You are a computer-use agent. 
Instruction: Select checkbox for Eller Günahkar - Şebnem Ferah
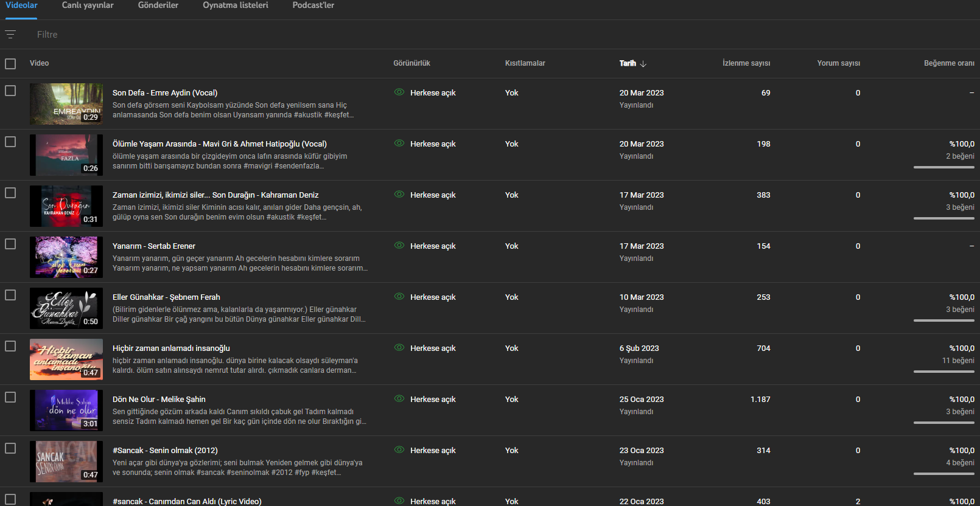coord(10,295)
